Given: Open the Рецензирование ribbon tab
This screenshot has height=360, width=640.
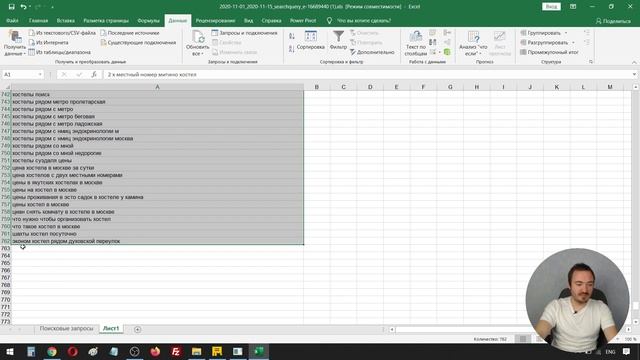Looking at the screenshot, I should (x=216, y=20).
